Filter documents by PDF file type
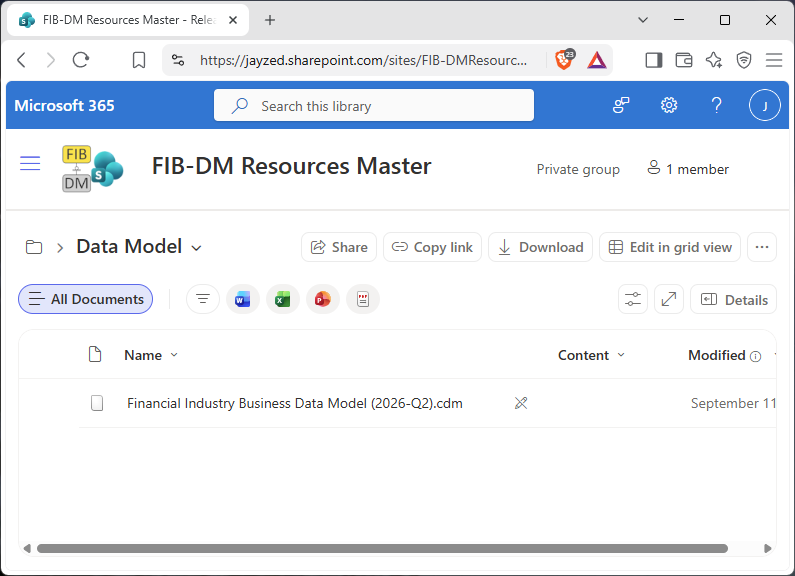The height and width of the screenshot is (576, 795). click(x=363, y=300)
